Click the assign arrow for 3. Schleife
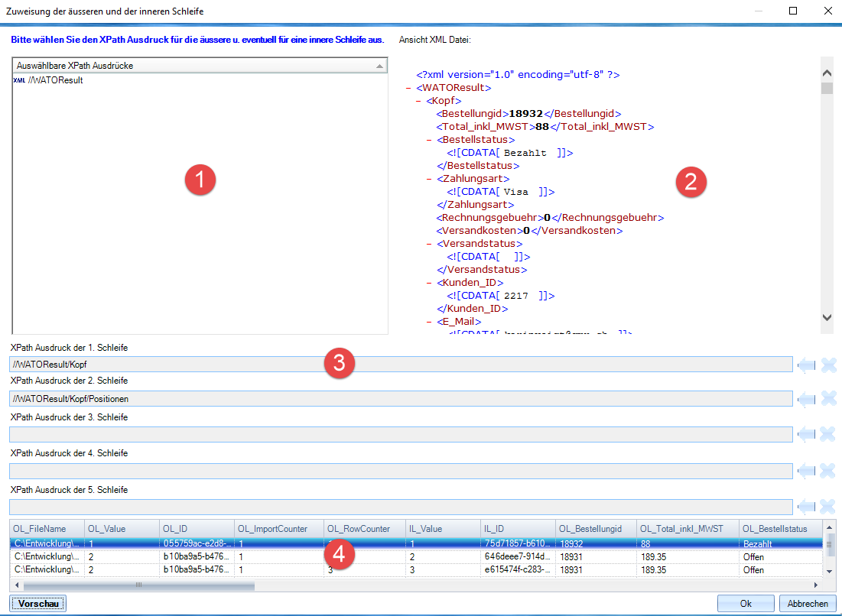842x616 pixels. (x=806, y=434)
